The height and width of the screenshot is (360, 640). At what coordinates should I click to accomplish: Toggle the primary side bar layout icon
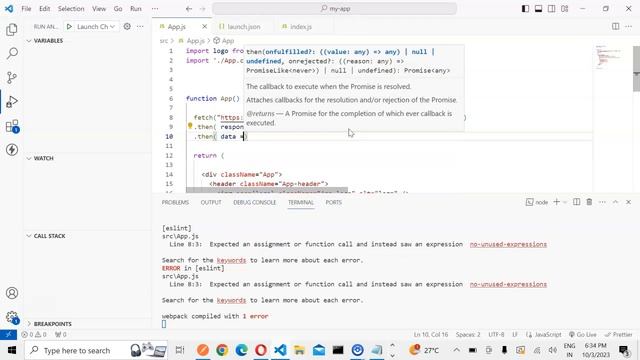pos(525,9)
